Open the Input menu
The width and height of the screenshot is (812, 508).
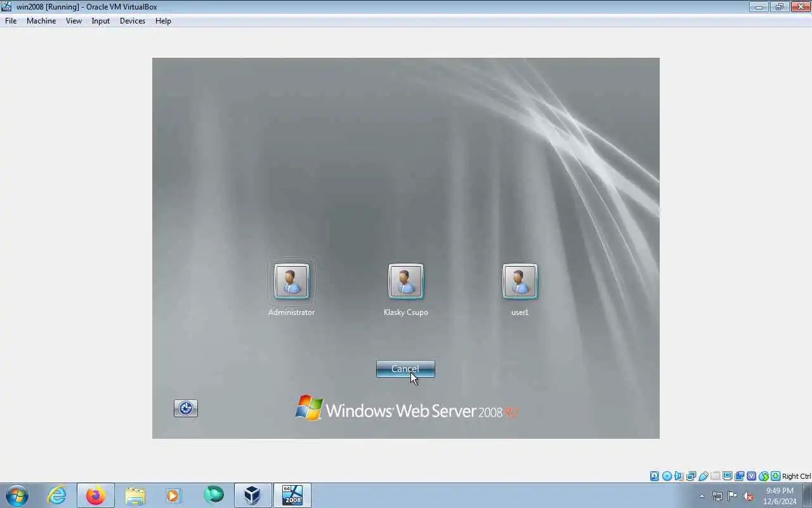[x=100, y=21]
